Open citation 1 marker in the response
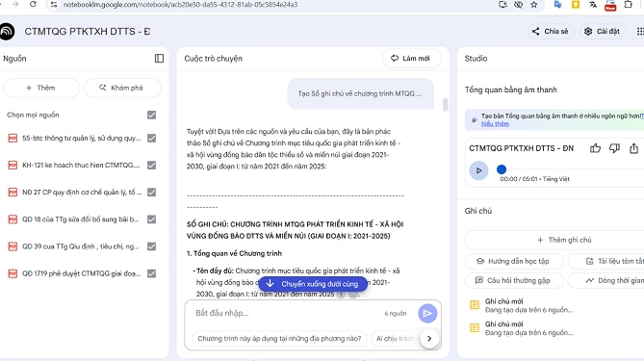Image resolution: width=644 pixels, height=361 pixels. [x=341, y=295]
